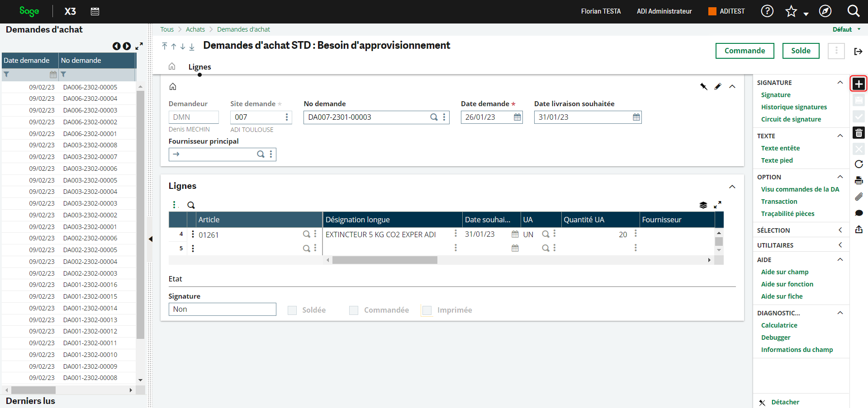Collapse the SIGNATURE panel section
Screen dimensions: 868x408
click(x=840, y=83)
